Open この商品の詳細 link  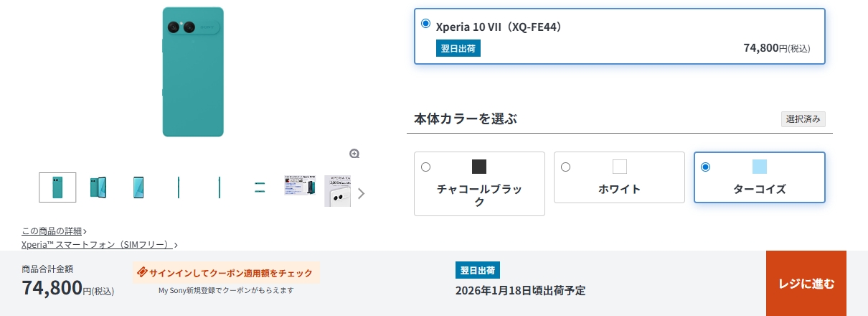coord(52,231)
